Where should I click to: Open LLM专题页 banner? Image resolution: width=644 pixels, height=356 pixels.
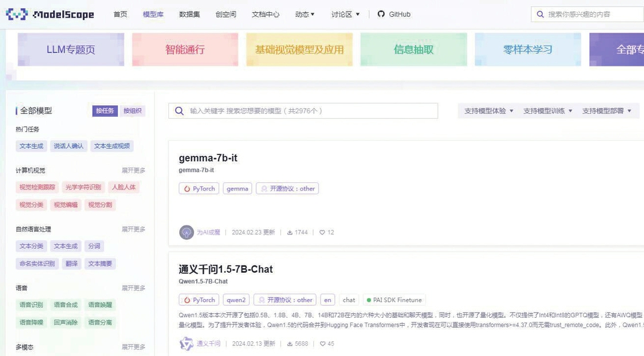(70, 50)
